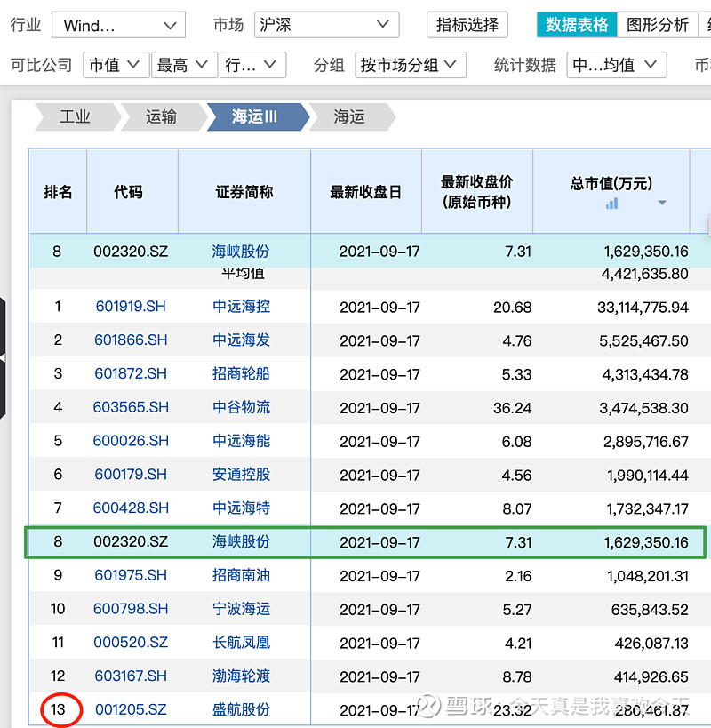Click the bar chart icon in 总市值 header
Viewport: 711px width, 728px height.
click(611, 204)
